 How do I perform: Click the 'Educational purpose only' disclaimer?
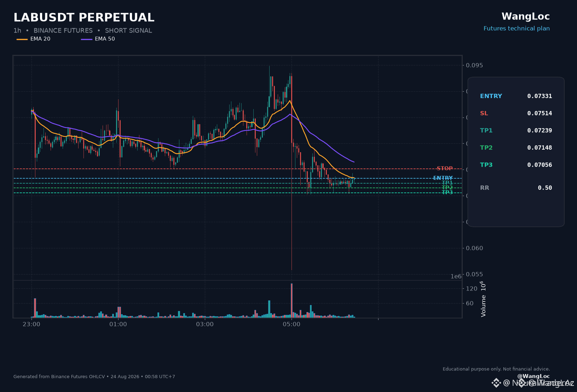tap(496, 369)
